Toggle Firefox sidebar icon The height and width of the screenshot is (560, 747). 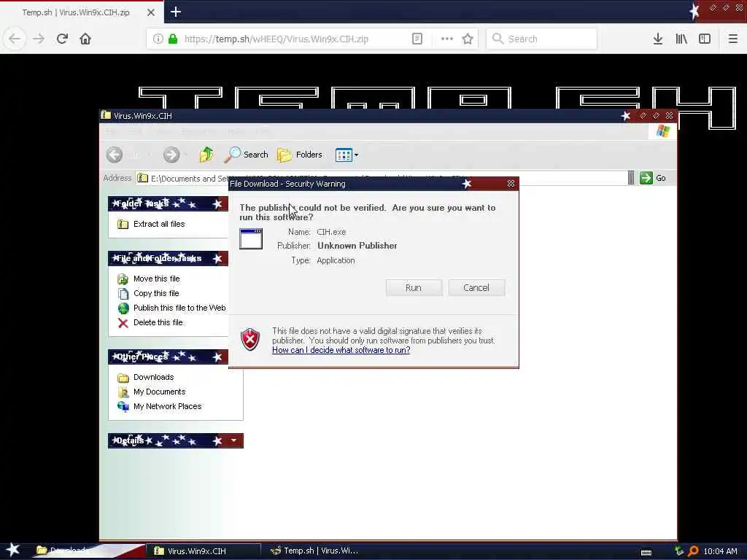coord(705,39)
